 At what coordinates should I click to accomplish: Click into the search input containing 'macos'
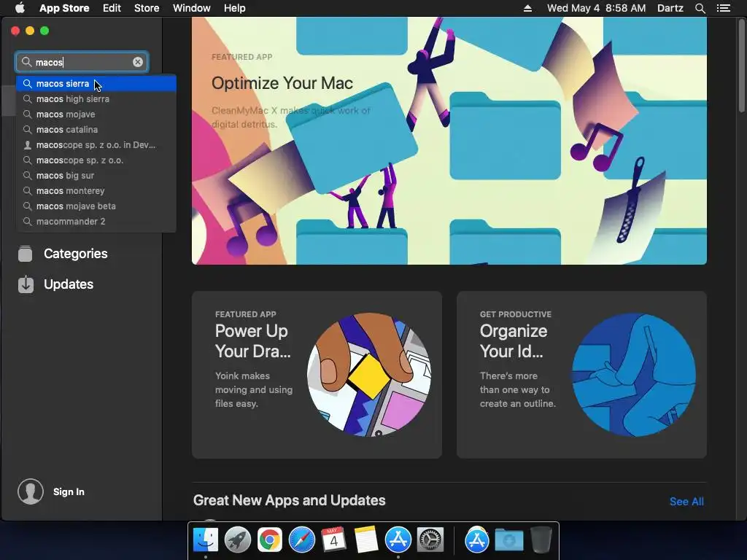(x=82, y=62)
